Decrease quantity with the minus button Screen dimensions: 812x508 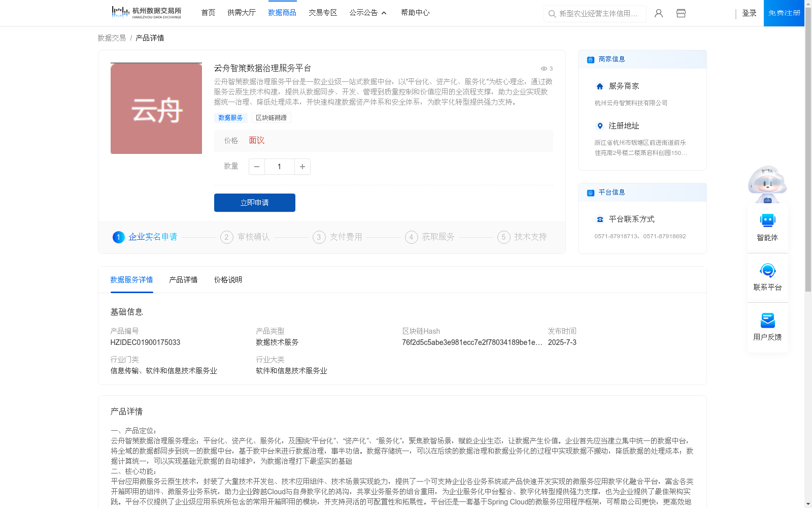tap(257, 167)
